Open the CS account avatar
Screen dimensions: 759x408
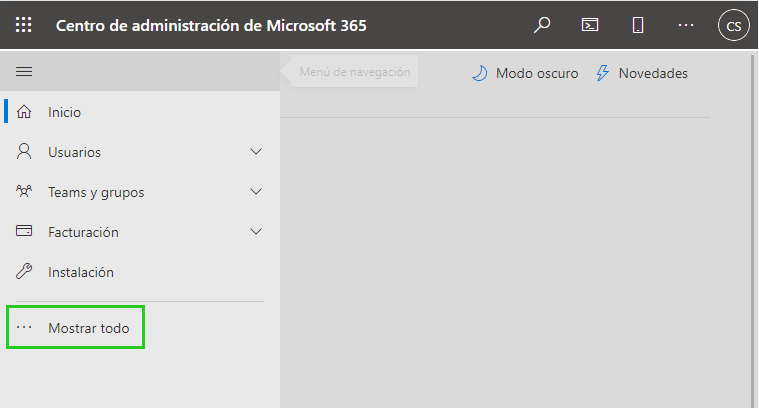click(x=734, y=25)
